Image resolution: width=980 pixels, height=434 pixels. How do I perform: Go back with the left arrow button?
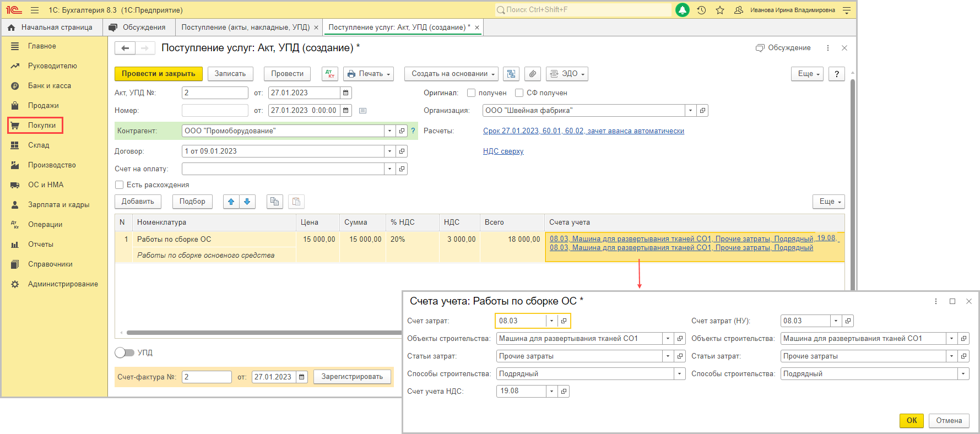tap(125, 48)
